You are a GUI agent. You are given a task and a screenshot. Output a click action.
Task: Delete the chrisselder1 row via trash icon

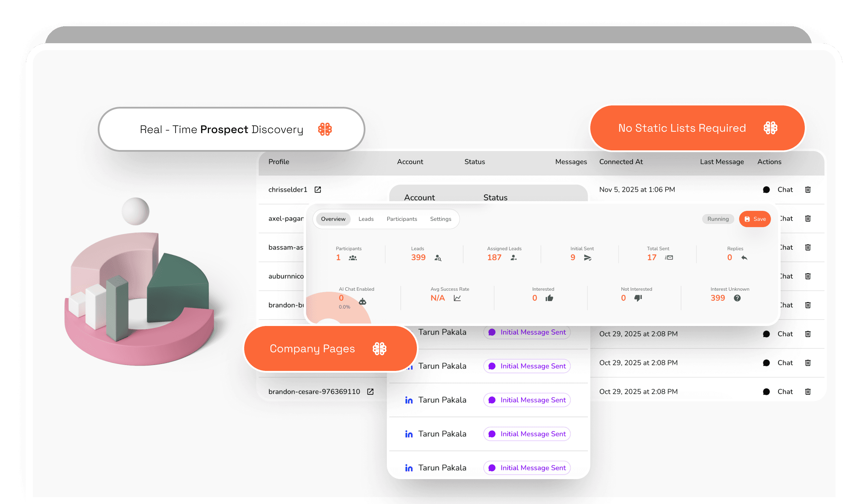(808, 189)
